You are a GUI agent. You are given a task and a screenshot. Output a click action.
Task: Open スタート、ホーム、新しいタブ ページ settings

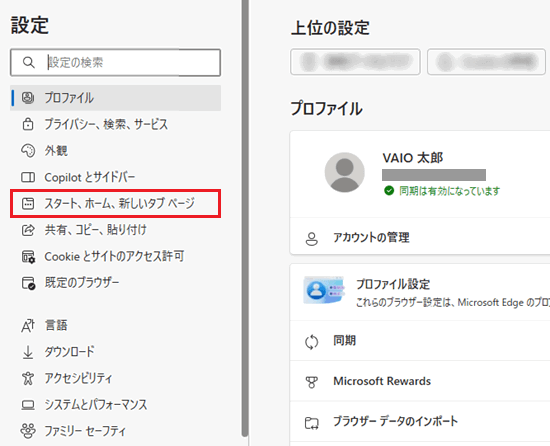point(115,203)
